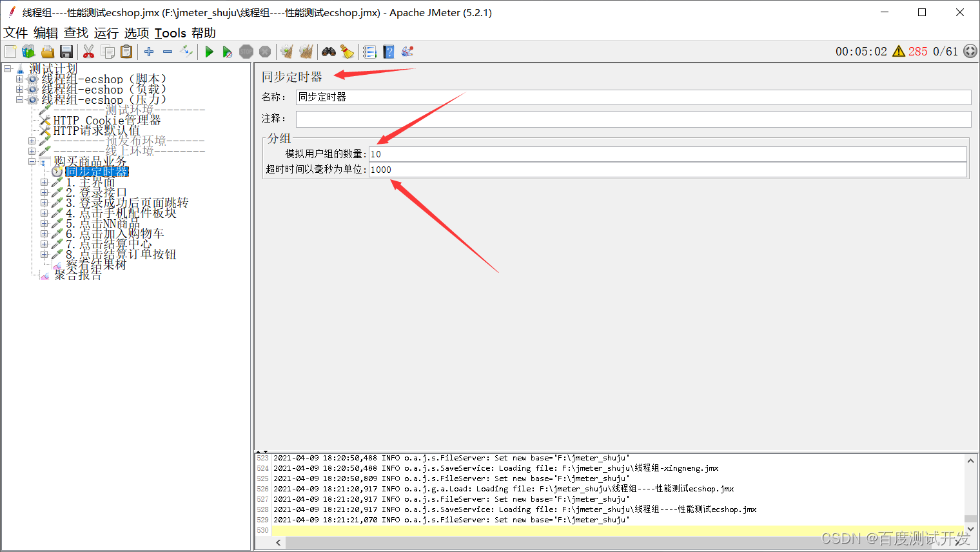
Task: Select 察看结果树 listener
Action: click(x=95, y=264)
